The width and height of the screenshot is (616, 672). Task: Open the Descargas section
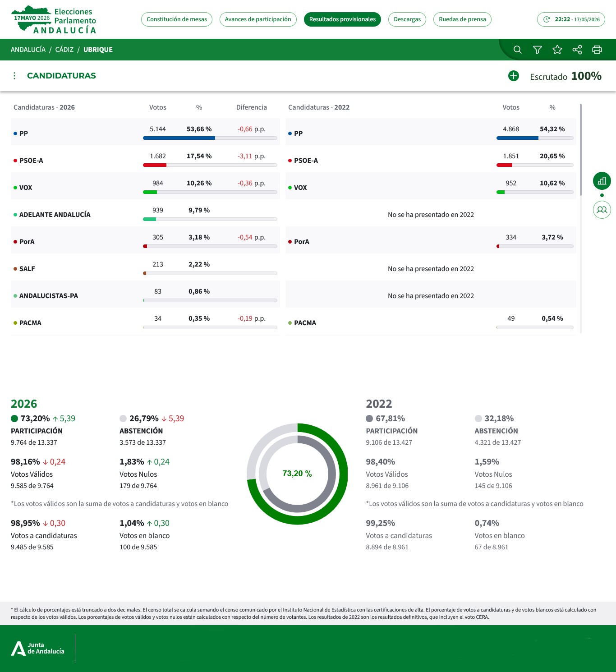click(407, 19)
